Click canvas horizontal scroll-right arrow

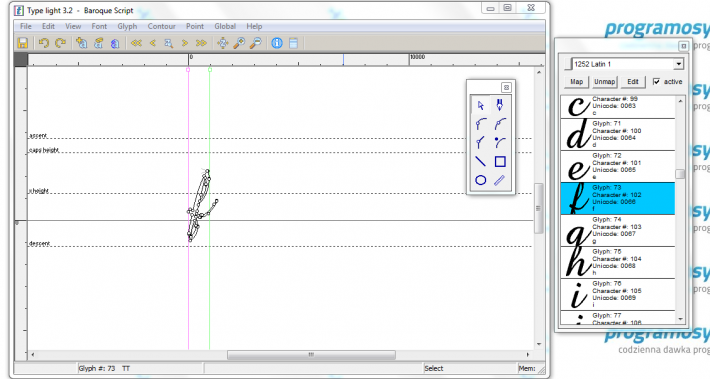click(528, 355)
